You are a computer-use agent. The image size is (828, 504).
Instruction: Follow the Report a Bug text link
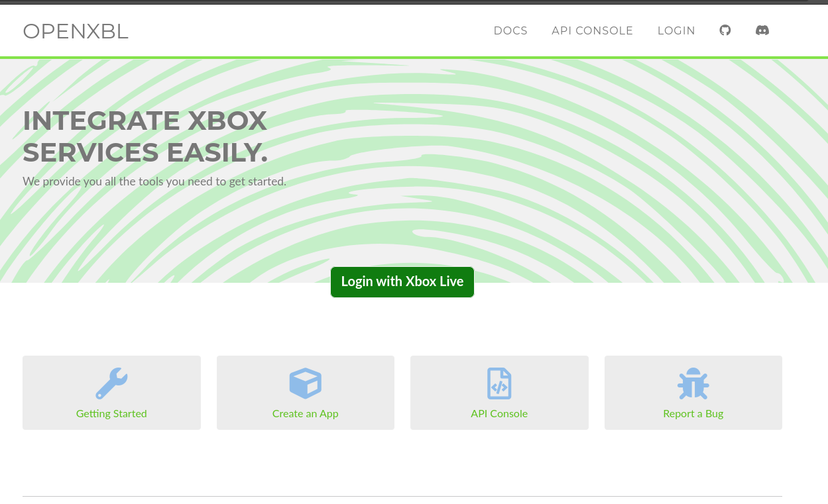pyautogui.click(x=693, y=414)
